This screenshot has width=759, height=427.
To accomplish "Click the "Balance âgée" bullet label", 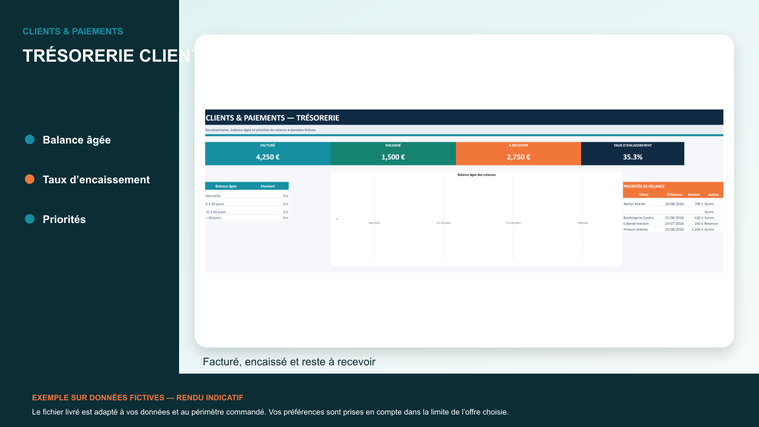I will click(x=76, y=140).
